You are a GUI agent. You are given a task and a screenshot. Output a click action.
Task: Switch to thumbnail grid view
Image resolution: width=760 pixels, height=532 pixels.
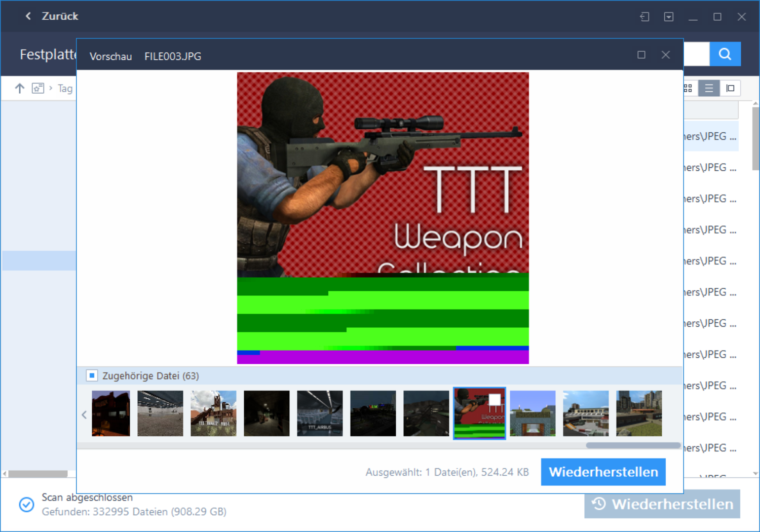(x=688, y=88)
